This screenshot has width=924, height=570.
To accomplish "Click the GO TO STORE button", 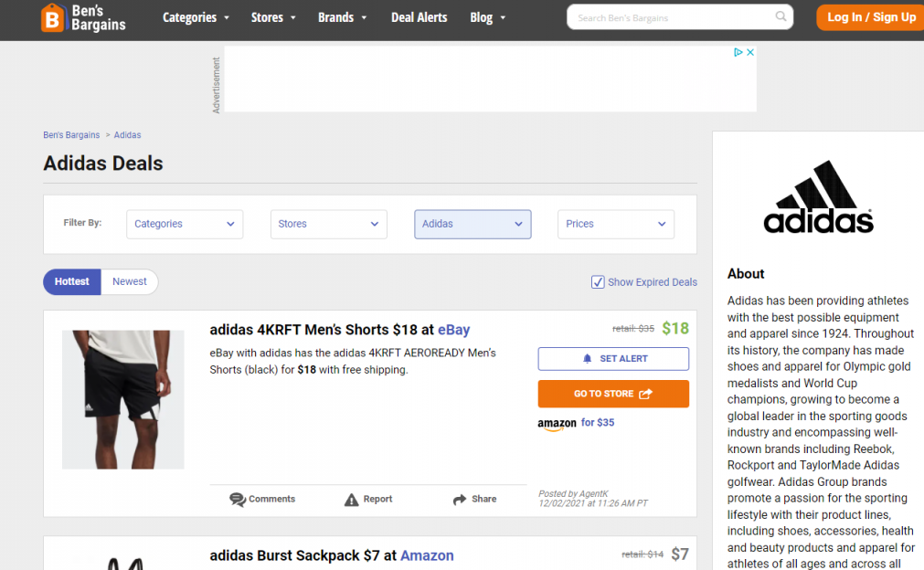I will click(613, 394).
